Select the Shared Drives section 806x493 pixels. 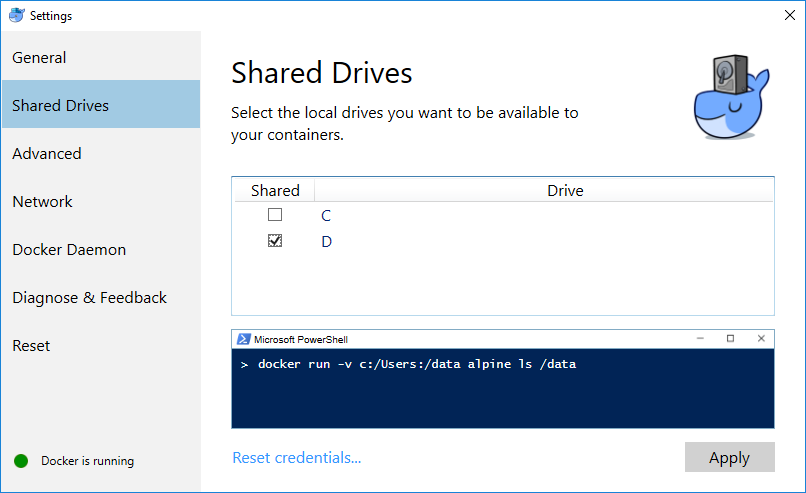(x=101, y=104)
